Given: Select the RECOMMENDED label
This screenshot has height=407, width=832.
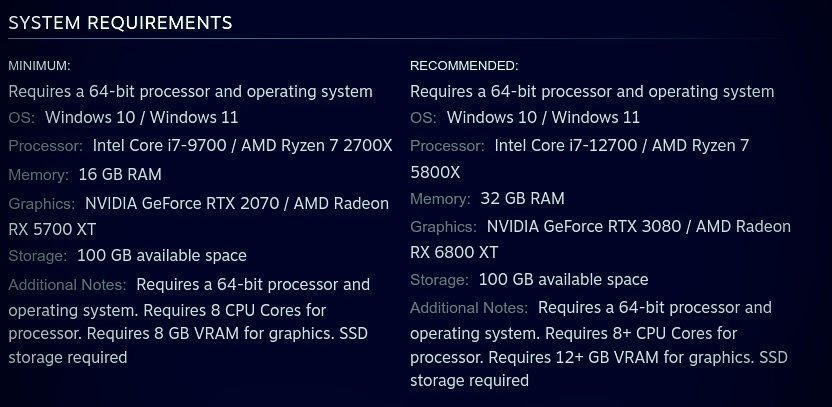Looking at the screenshot, I should click(x=464, y=66).
